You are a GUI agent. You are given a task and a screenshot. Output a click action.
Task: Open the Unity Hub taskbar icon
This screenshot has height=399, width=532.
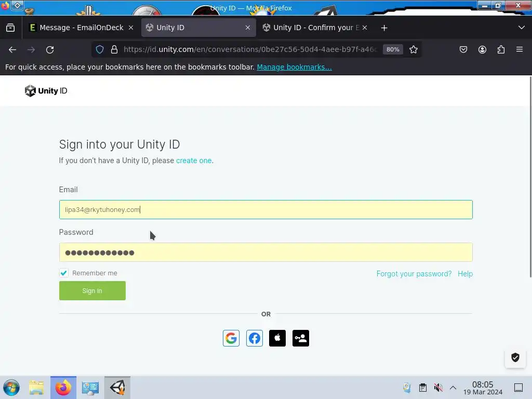(x=117, y=388)
